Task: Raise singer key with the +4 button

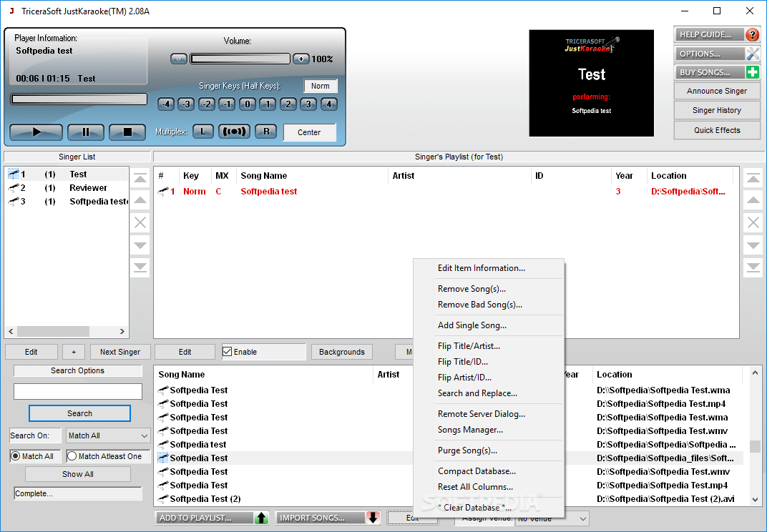Action: pyautogui.click(x=328, y=104)
